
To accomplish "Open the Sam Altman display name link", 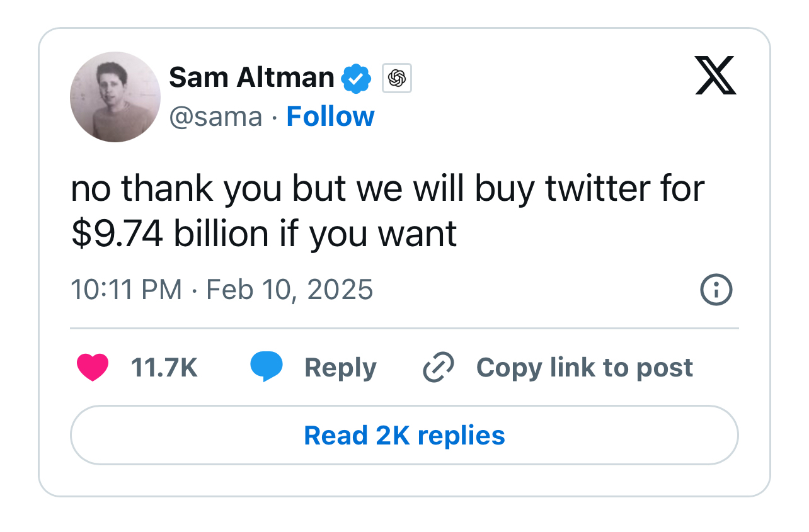I will click(251, 78).
